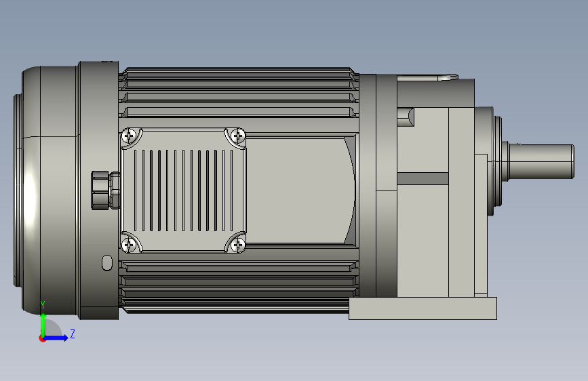Viewport: 588px width, 381px height.
Task: Click the red origin point of the axis triad
Action: point(42,338)
